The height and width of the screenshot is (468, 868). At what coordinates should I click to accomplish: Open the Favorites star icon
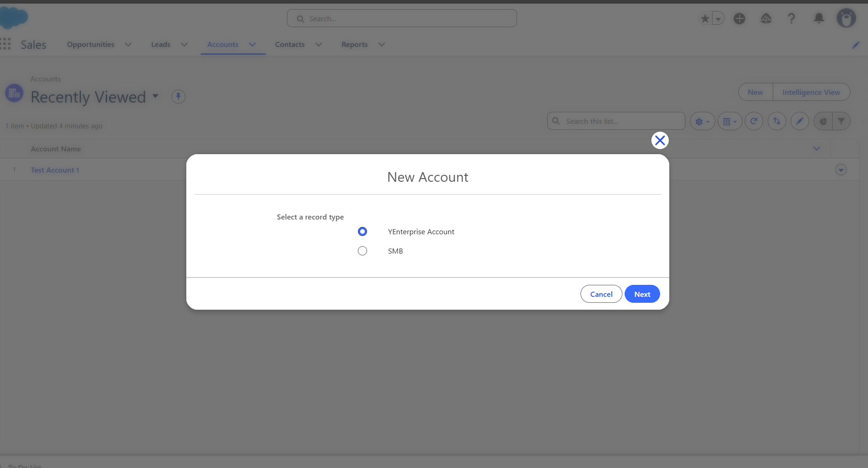705,18
